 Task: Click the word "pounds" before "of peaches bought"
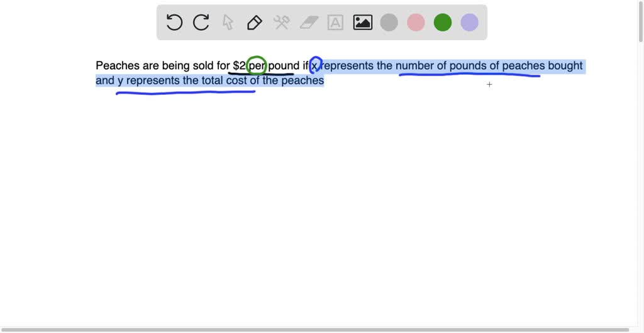(468, 66)
